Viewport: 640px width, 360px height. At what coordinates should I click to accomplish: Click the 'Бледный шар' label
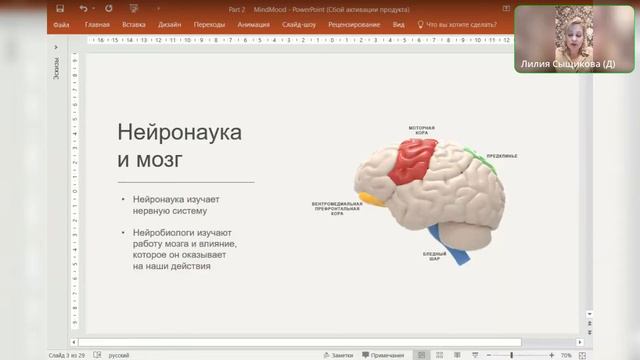(434, 256)
